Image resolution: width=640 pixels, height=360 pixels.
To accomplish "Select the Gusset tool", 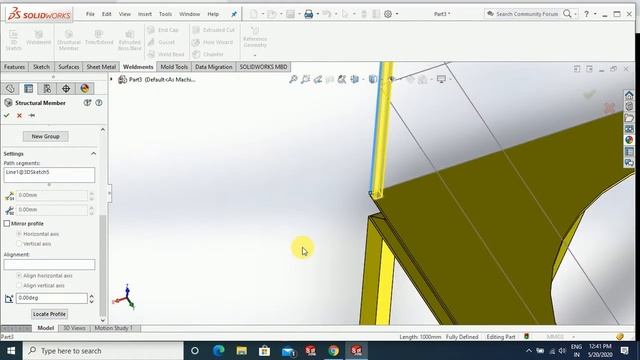I will pyautogui.click(x=162, y=42).
